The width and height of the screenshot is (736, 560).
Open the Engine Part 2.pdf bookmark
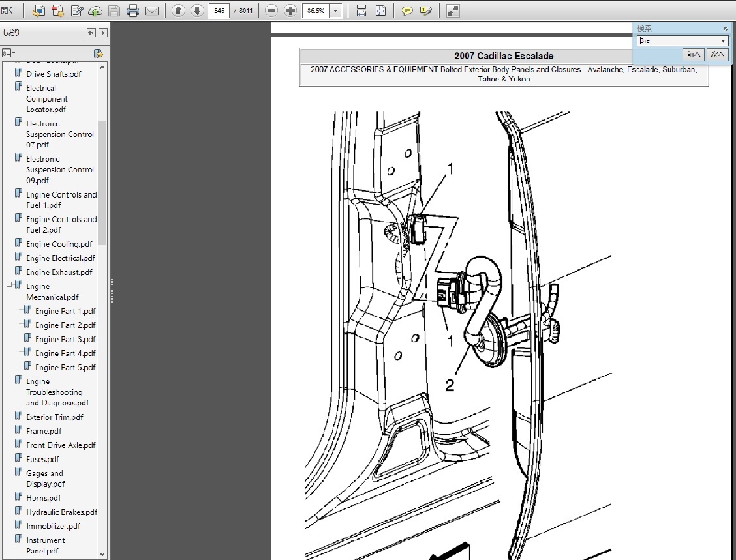(65, 325)
